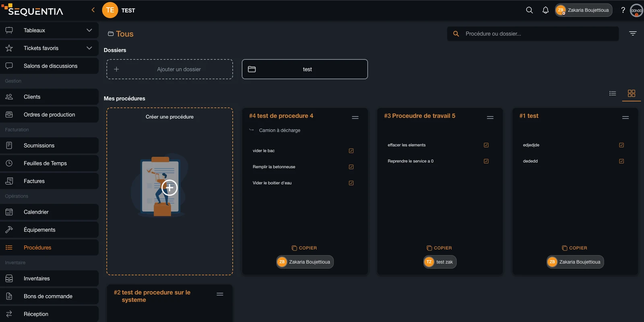644x322 pixels.
Task: Open the 00h00 timer icon
Action: click(x=636, y=10)
